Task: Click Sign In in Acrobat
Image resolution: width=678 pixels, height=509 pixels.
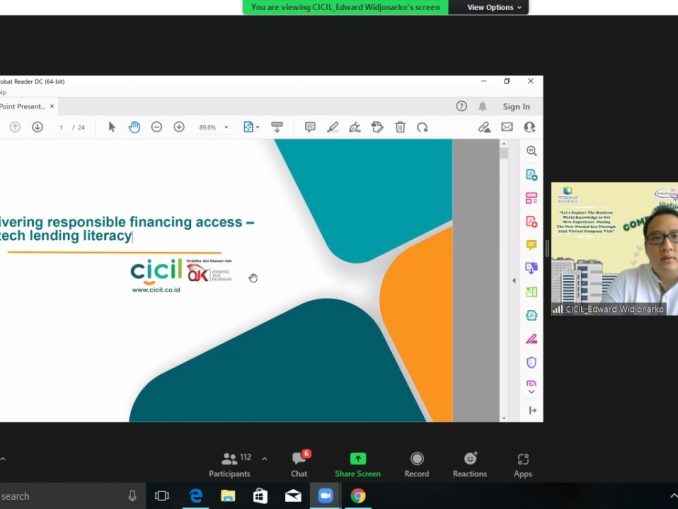Action: click(516, 107)
